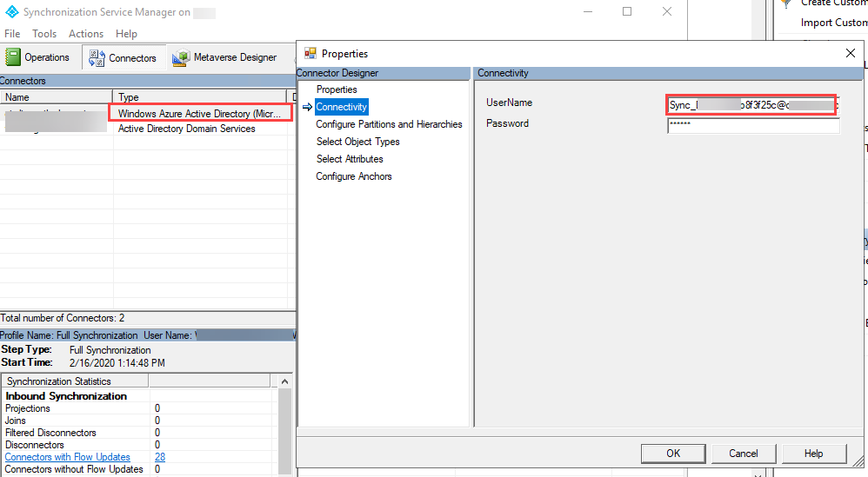Sort connectors by Type column header

pyautogui.click(x=199, y=96)
